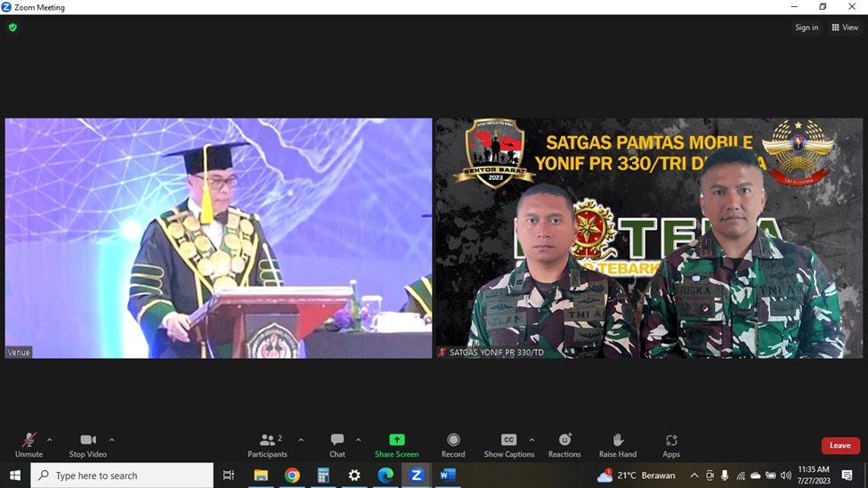Expand chat options arrow beside Chat
868x488 pixels.
(358, 440)
